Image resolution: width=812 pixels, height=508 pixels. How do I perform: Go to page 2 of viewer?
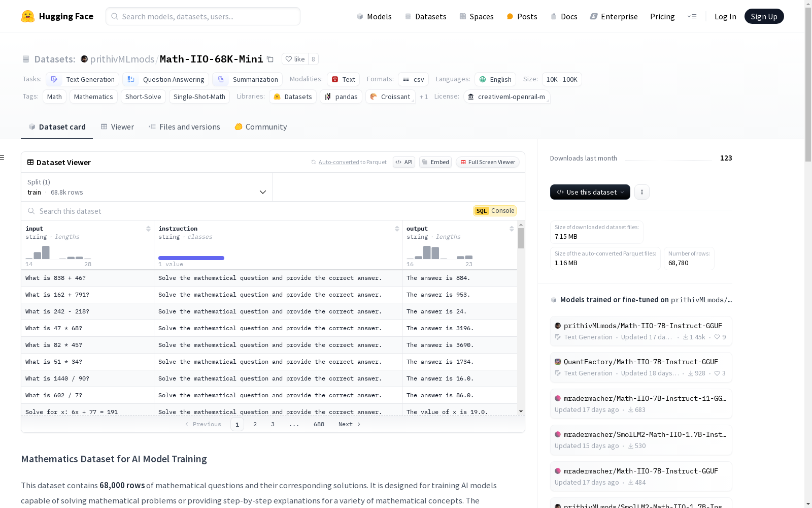[x=255, y=424]
